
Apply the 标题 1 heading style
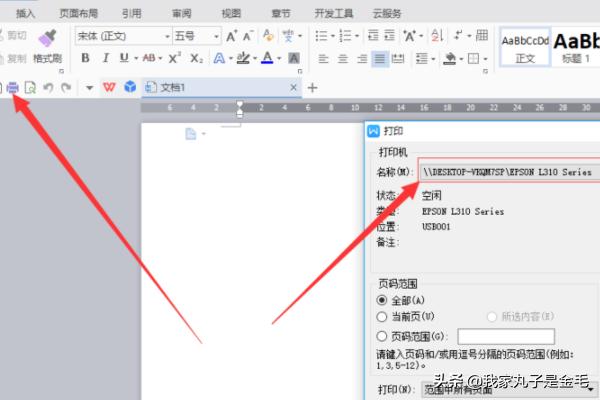tap(576, 47)
